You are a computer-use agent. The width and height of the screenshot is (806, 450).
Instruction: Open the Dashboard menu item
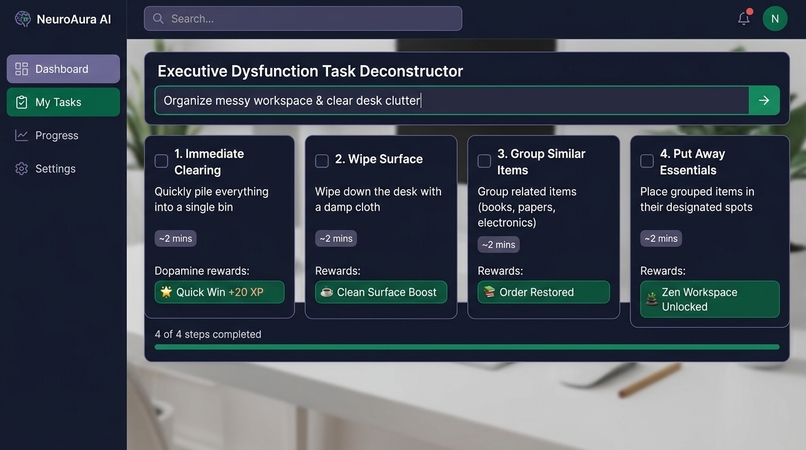click(63, 69)
